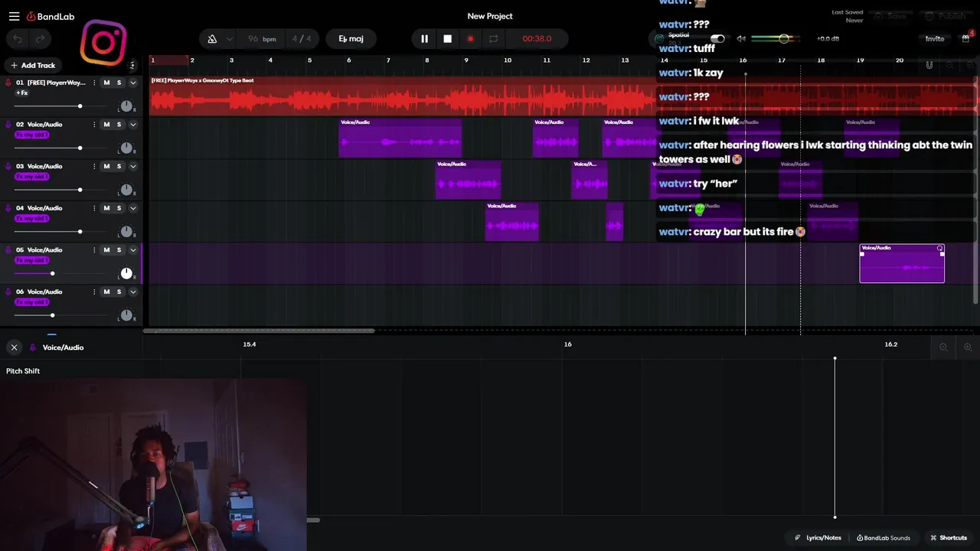Open the three-dot menu of track 01
Viewport: 980px width, 551px height.
point(94,83)
